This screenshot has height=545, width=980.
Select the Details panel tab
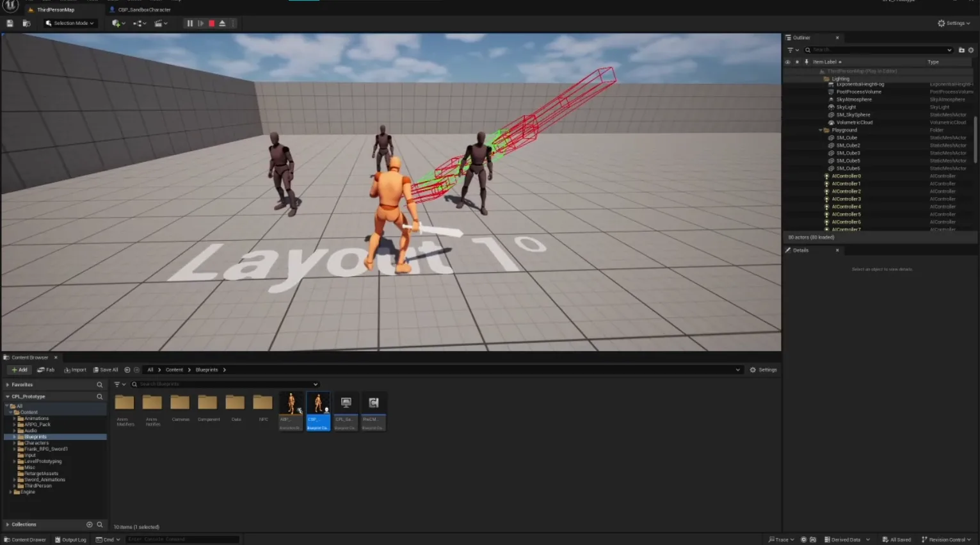tap(801, 250)
